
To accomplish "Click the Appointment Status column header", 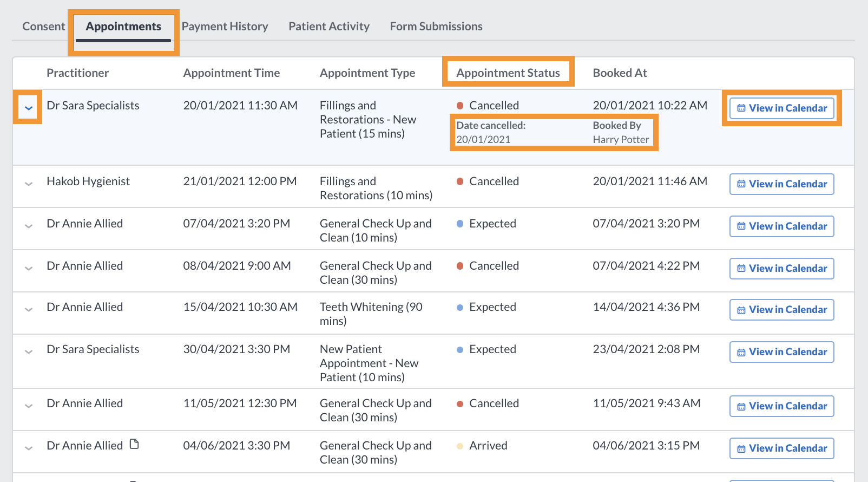I will [508, 73].
